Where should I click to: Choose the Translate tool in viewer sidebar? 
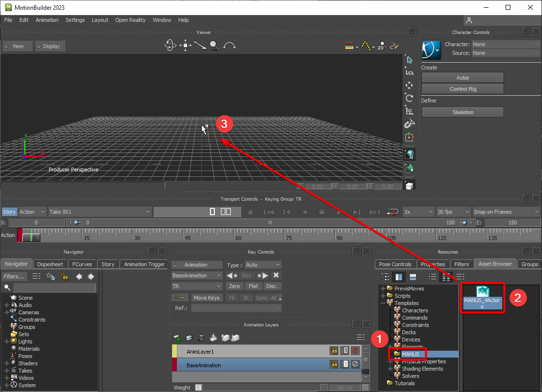pos(409,85)
